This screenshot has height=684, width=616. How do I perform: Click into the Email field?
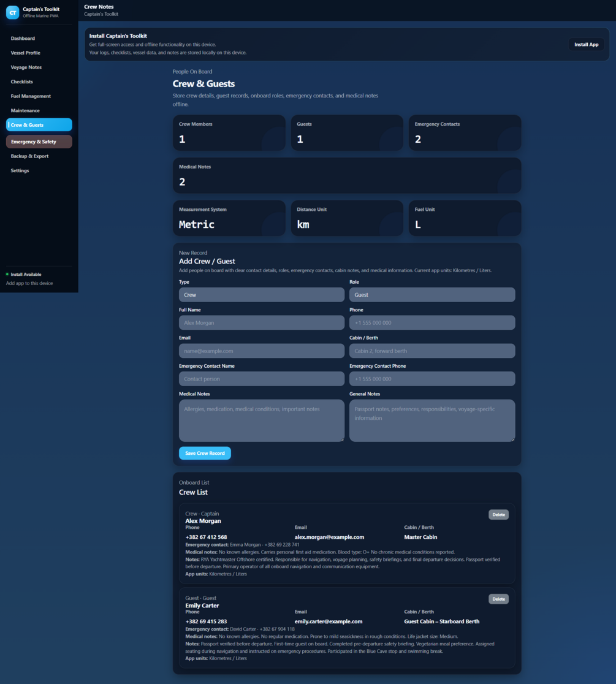point(261,351)
